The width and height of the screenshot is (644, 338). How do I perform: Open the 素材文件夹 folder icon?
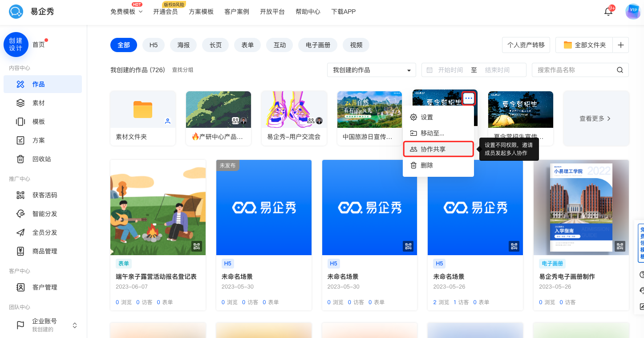point(143,110)
